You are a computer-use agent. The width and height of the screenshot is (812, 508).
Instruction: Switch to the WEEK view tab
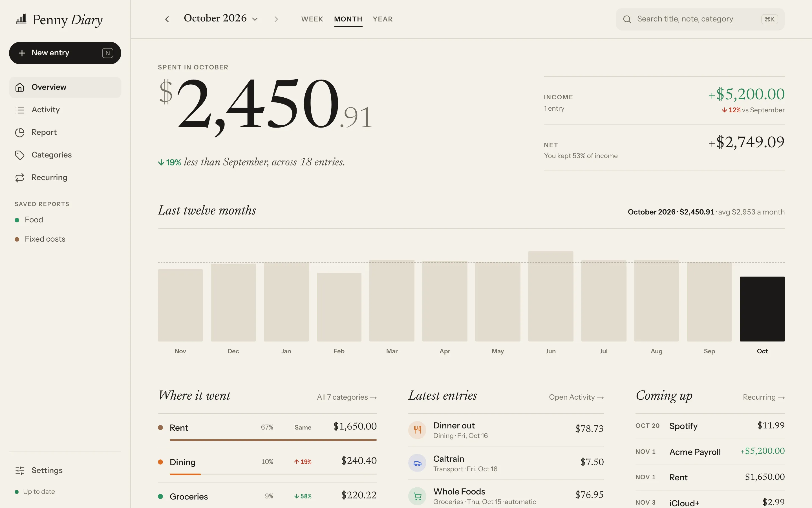coord(312,19)
